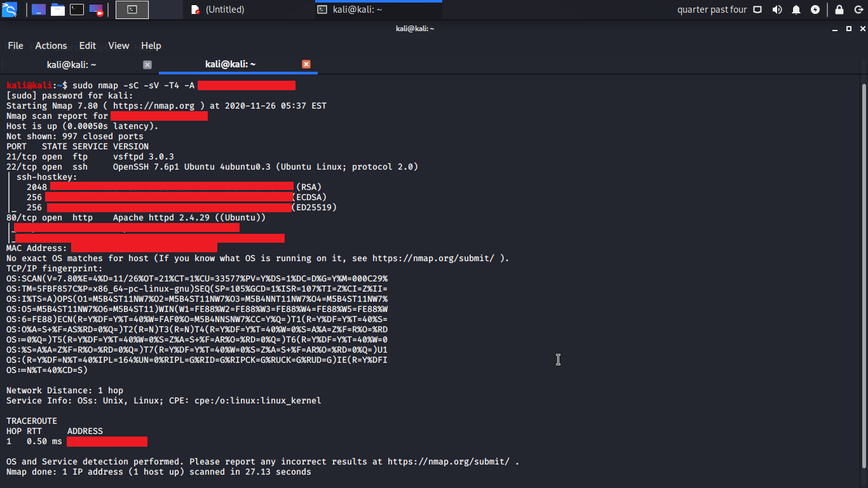Click nmap.org/submit link in 'No exact OS' line
The image size is (868, 488).
pyautogui.click(x=433, y=258)
